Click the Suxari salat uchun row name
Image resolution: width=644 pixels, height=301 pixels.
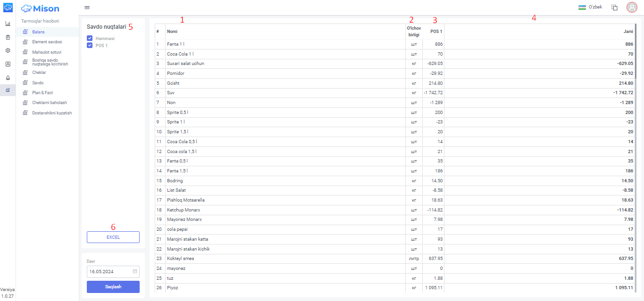pos(185,64)
